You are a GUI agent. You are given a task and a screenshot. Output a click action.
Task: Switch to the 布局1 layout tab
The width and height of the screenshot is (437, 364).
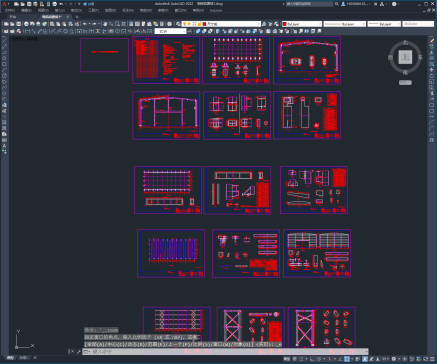tap(23, 358)
